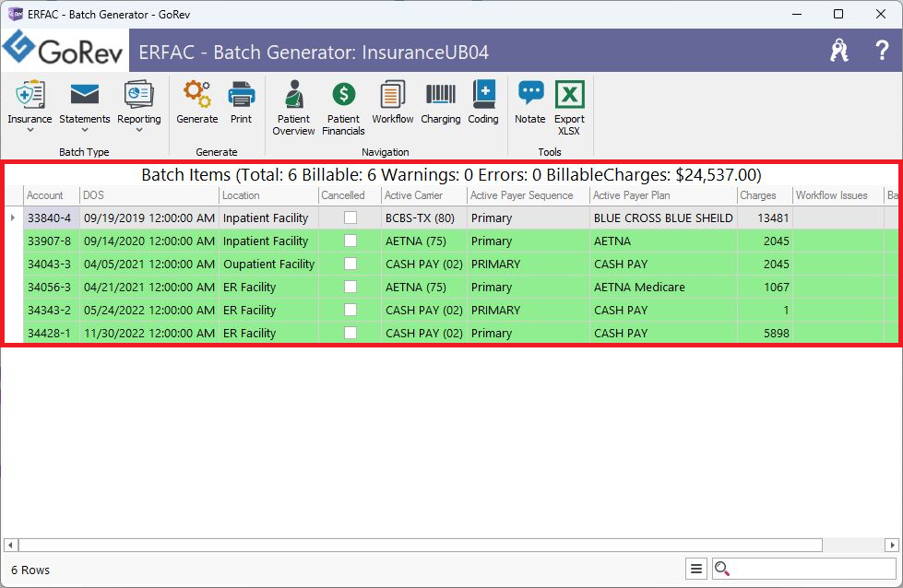This screenshot has height=588, width=903.
Task: Maximize the GoRev window
Action: 838,14
